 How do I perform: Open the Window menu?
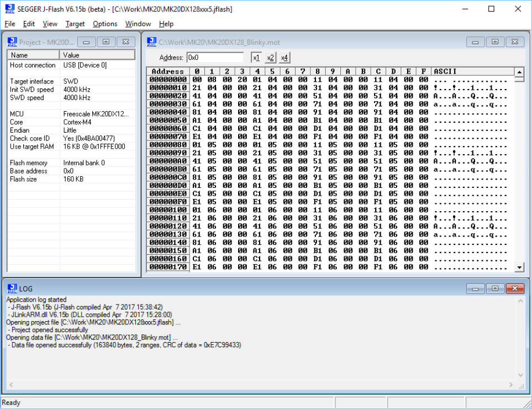coord(138,24)
